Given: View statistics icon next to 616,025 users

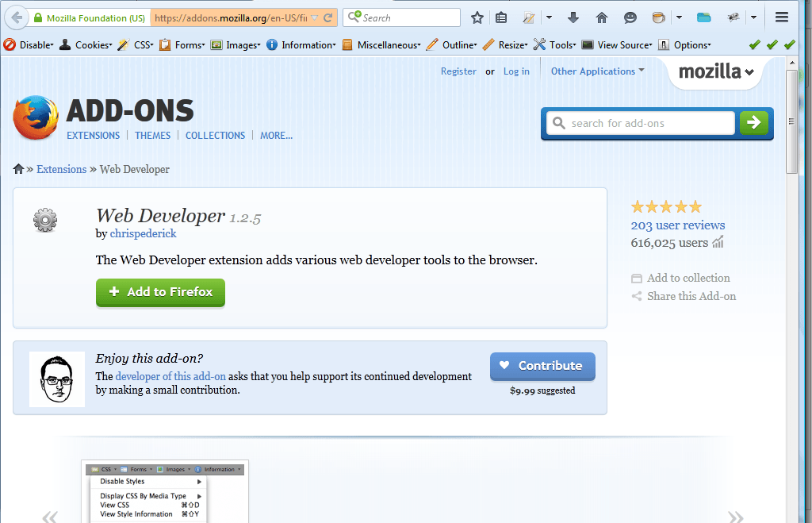Looking at the screenshot, I should click(718, 242).
